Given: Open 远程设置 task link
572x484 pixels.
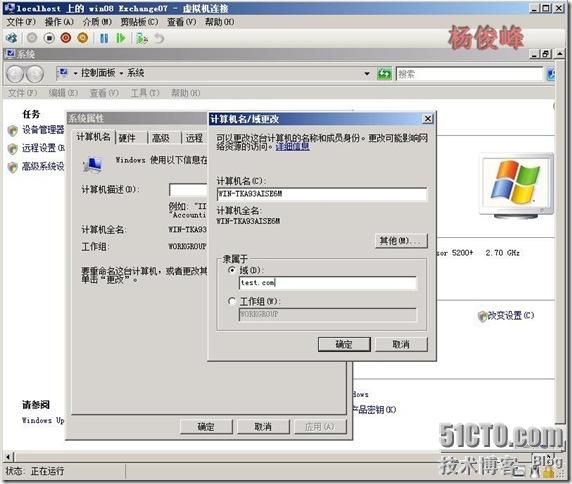Looking at the screenshot, I should pyautogui.click(x=43, y=148).
